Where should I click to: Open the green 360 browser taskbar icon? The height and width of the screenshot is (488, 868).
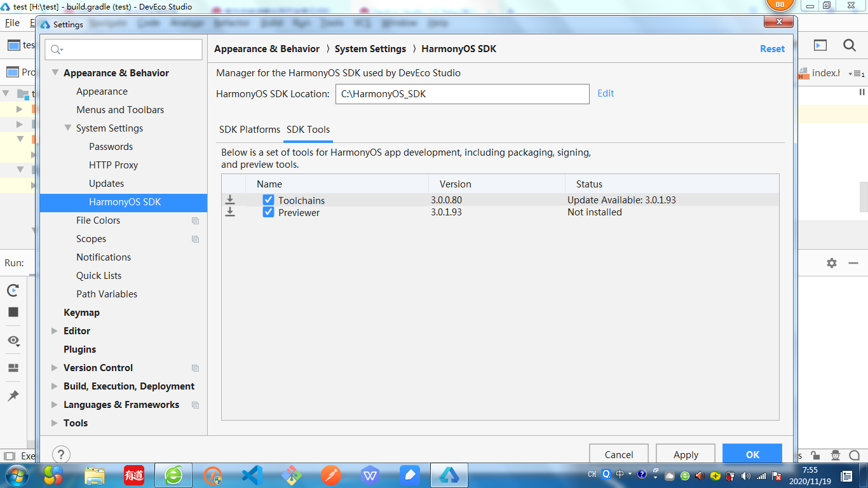point(173,475)
